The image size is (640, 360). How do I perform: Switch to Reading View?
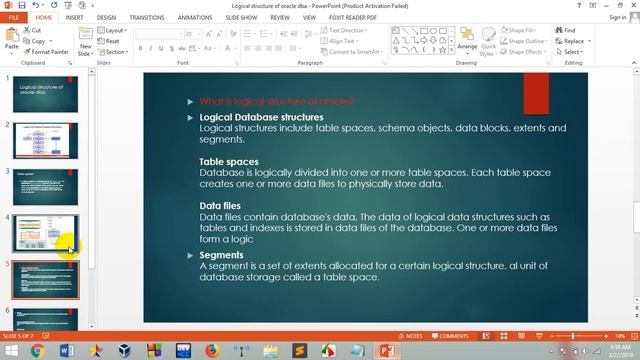(521, 336)
